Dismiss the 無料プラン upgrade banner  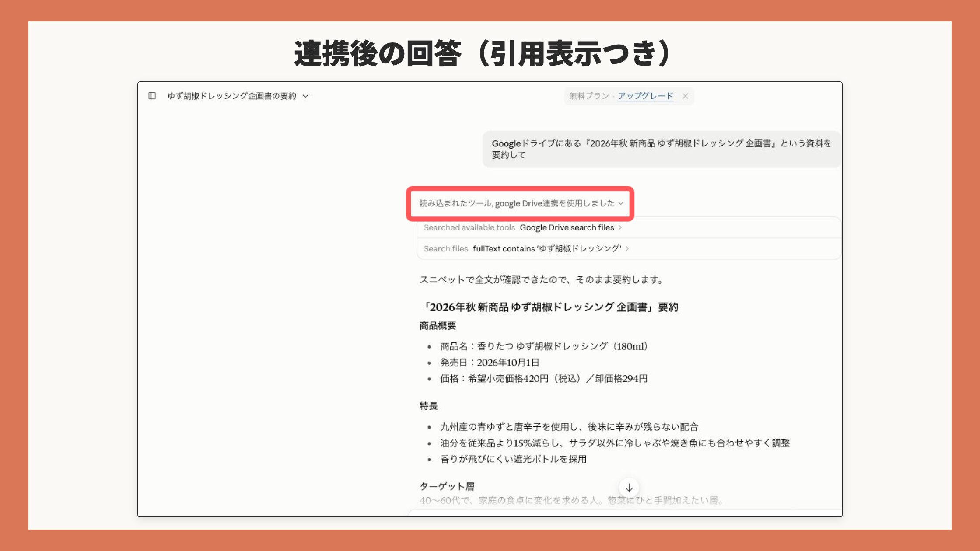tap(685, 96)
